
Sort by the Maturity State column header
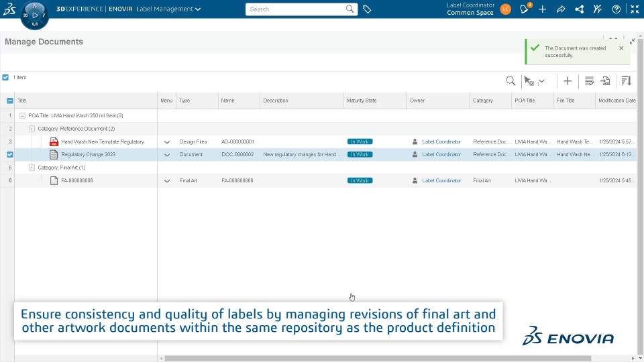point(362,101)
